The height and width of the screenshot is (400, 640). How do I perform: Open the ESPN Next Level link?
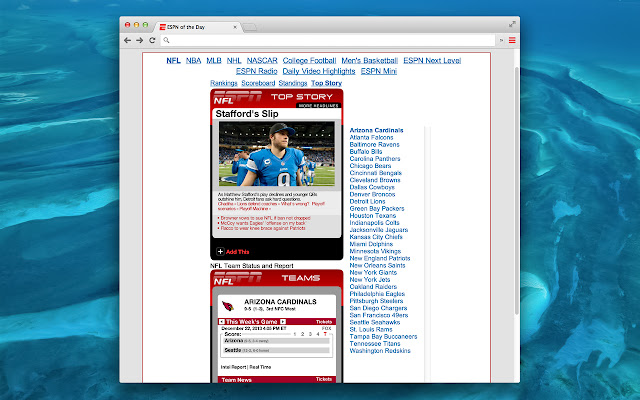pyautogui.click(x=432, y=60)
